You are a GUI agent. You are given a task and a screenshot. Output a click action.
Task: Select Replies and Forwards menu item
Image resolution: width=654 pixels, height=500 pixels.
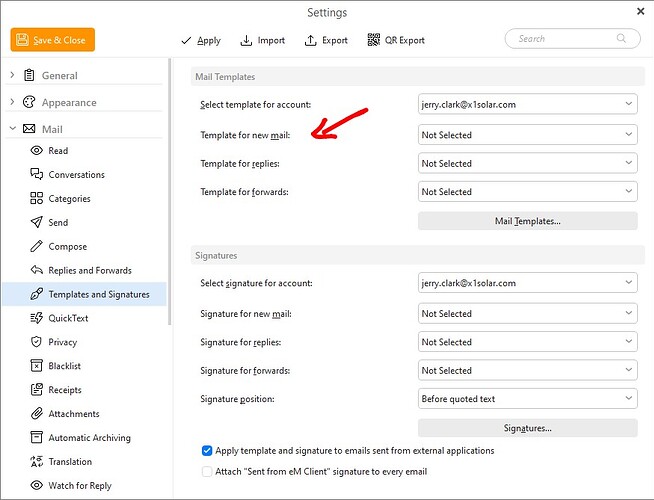(89, 270)
